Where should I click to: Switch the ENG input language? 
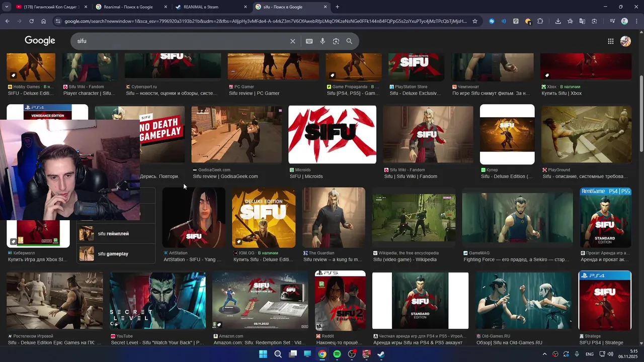pyautogui.click(x=589, y=354)
